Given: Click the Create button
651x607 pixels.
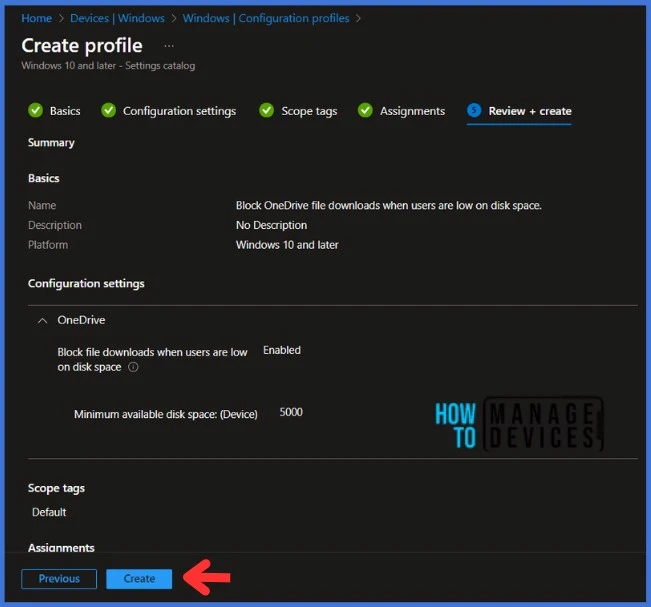Looking at the screenshot, I should pos(139,579).
